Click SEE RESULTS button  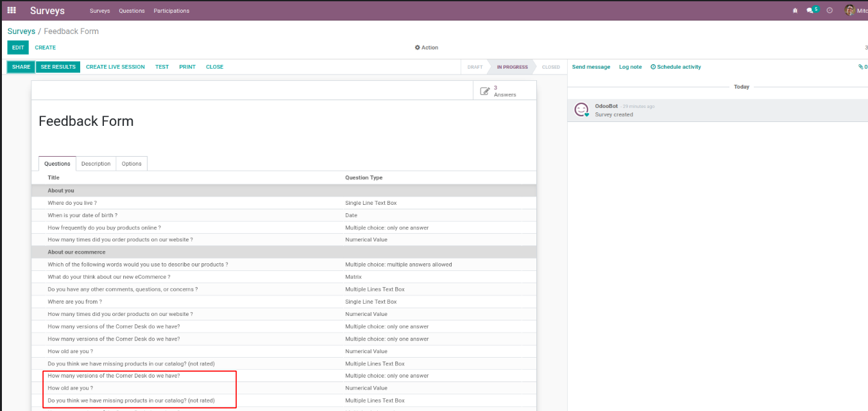point(58,67)
